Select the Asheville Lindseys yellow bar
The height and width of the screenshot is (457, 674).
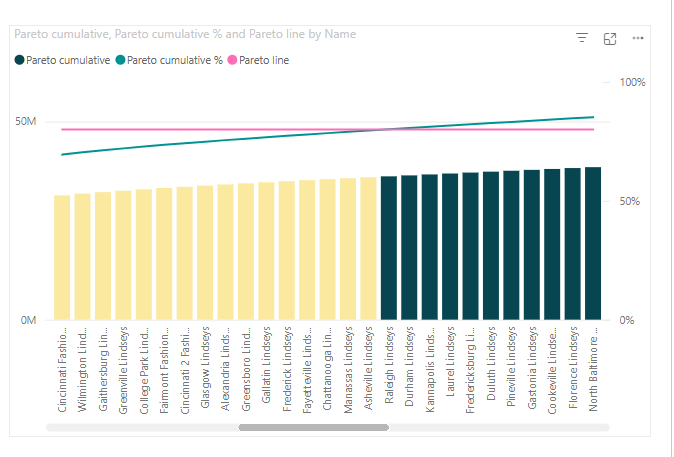(x=368, y=249)
